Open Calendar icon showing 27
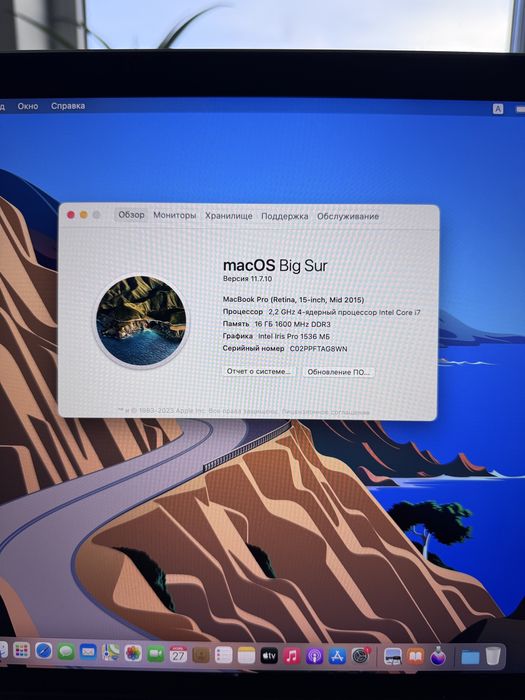 click(x=178, y=654)
